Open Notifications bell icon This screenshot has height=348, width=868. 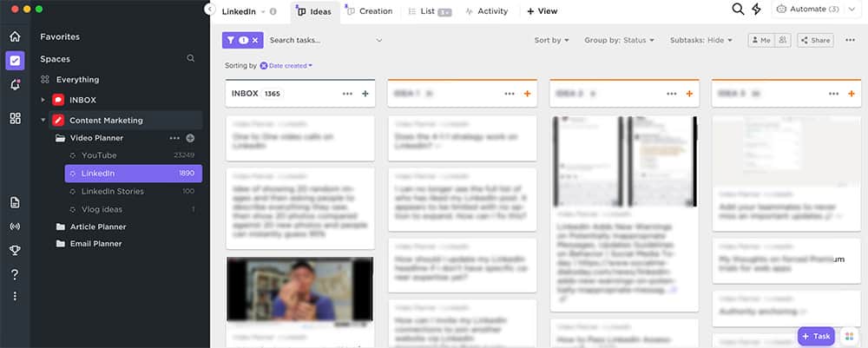click(x=15, y=85)
